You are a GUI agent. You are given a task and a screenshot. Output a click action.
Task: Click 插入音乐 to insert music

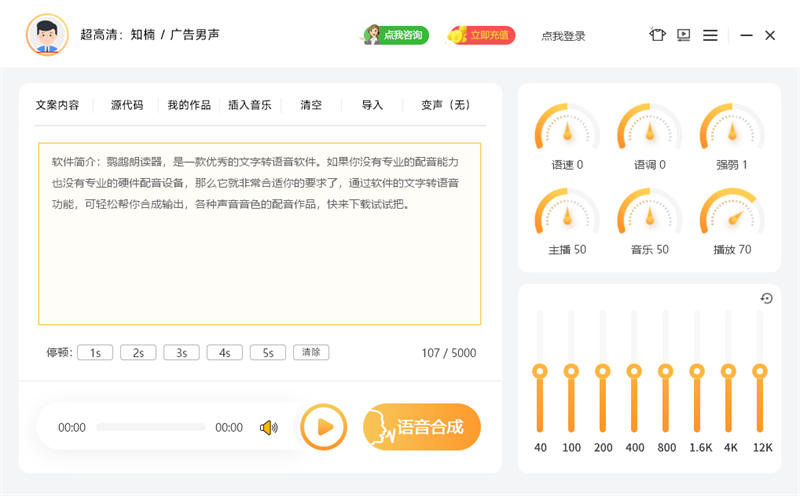coord(250,105)
